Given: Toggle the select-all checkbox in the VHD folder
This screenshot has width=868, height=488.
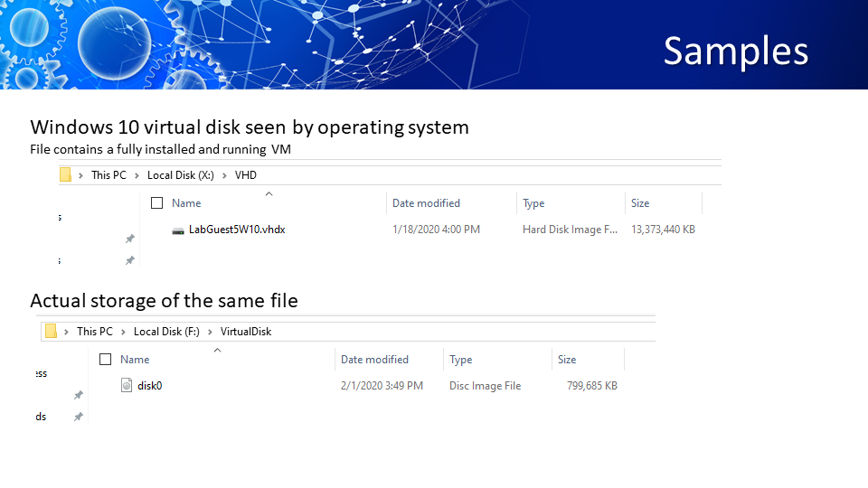Looking at the screenshot, I should coord(156,203).
